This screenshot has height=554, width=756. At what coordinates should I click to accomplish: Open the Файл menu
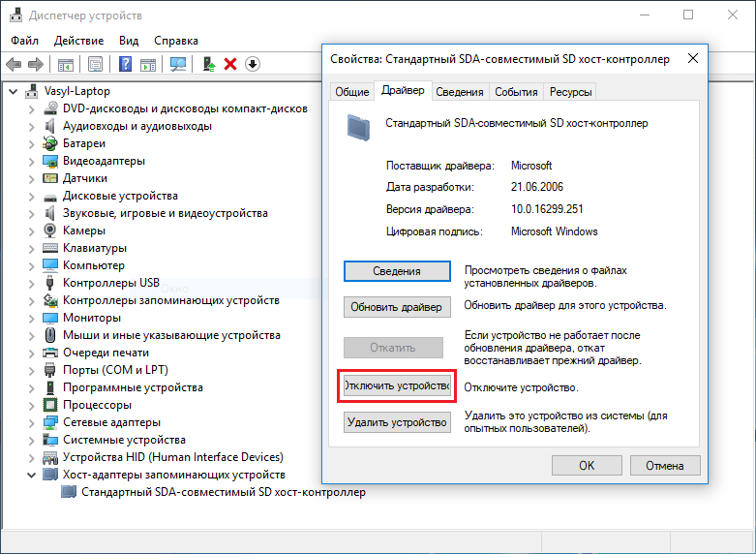[x=24, y=41]
